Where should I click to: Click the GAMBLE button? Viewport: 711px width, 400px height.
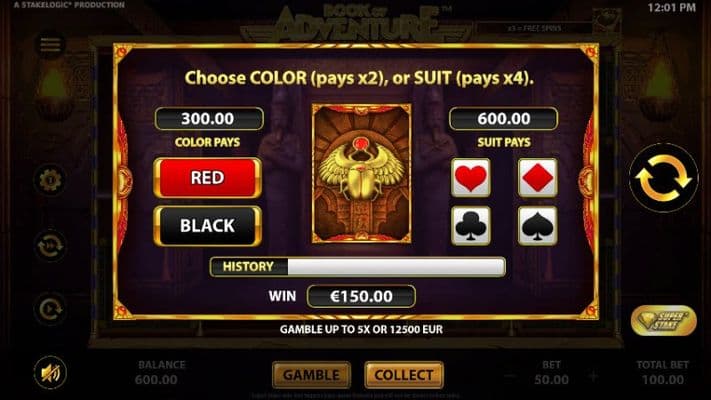click(311, 375)
